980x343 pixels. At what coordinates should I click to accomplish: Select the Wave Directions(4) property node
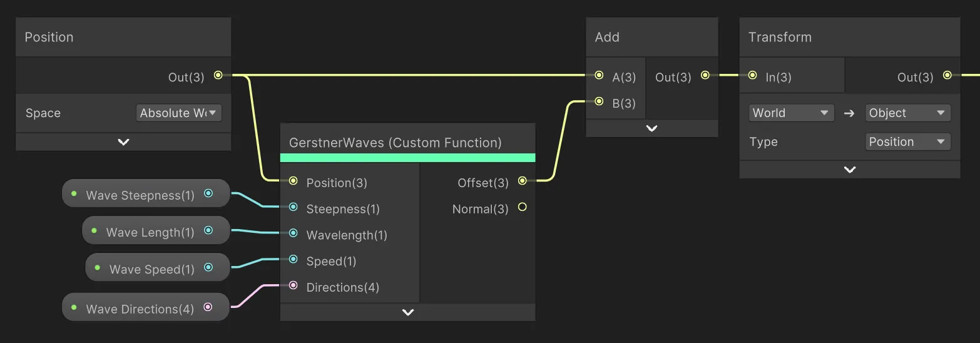[146, 307]
